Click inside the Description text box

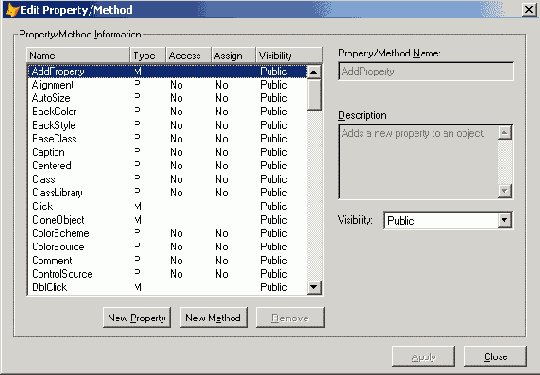tap(418, 162)
